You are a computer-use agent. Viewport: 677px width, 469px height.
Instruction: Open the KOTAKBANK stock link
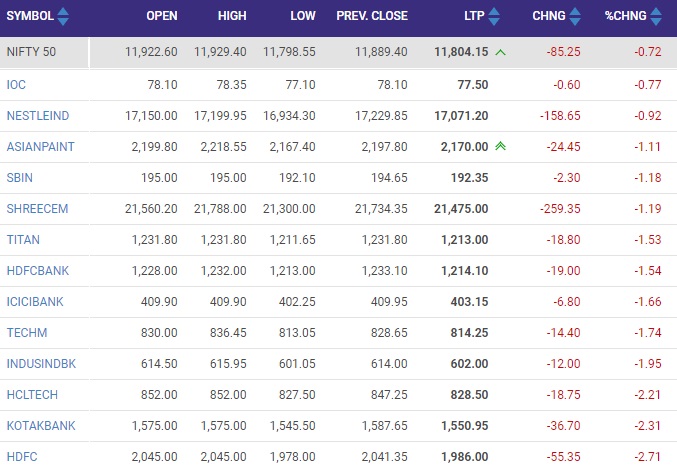click(x=41, y=426)
